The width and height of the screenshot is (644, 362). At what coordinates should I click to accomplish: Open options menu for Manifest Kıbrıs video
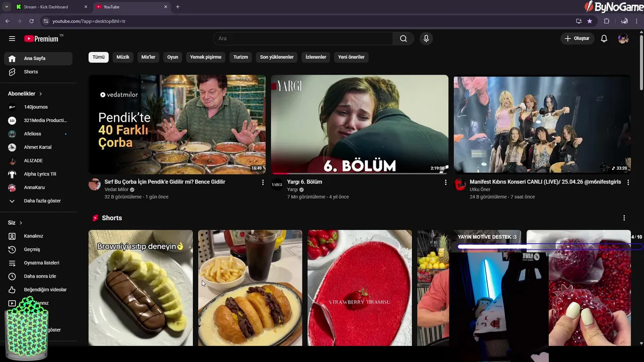pos(628,183)
